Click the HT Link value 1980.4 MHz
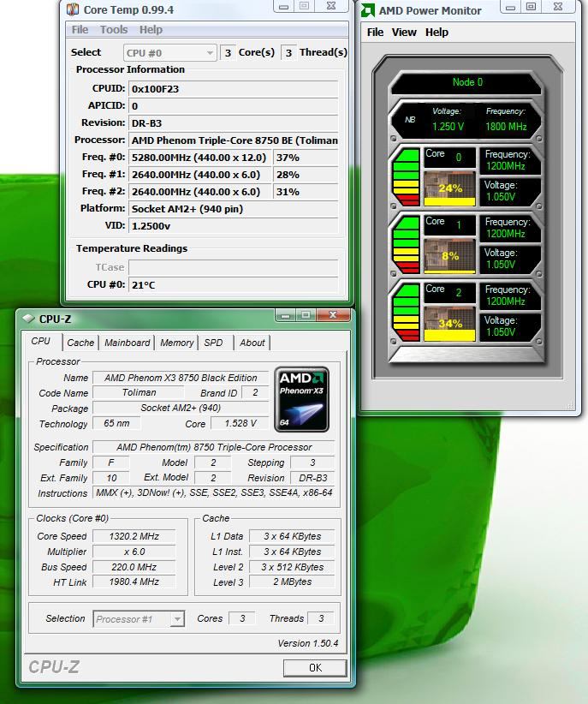Viewport: 588px width, 704px height. [134, 582]
